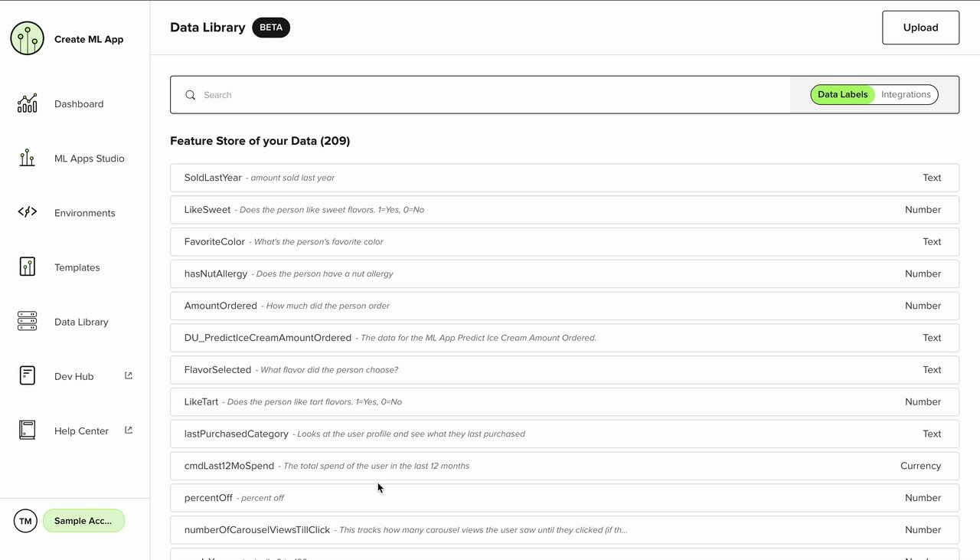The height and width of the screenshot is (560, 980).
Task: Click the cmdLast12MoSpend feature link
Action: pyautogui.click(x=229, y=466)
